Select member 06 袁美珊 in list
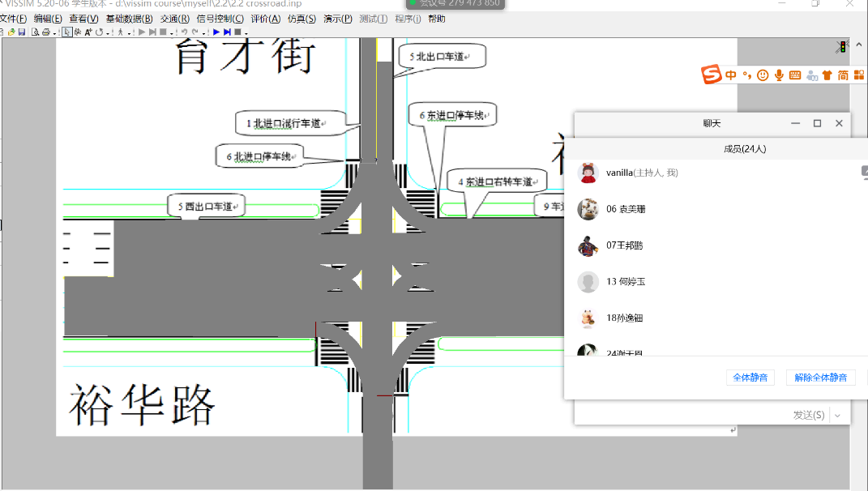The width and height of the screenshot is (868, 491). 626,209
